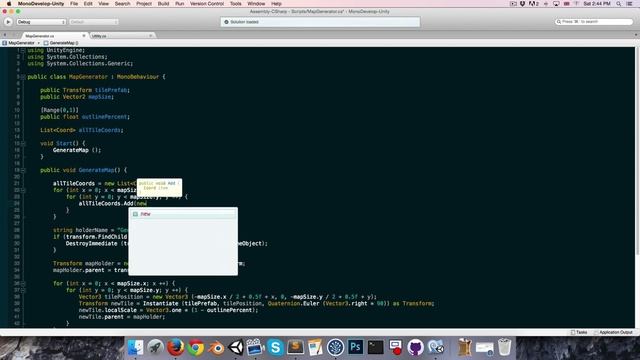This screenshot has width=640, height=360.
Task: Click the Add method signature tooltip
Action: tap(159, 187)
